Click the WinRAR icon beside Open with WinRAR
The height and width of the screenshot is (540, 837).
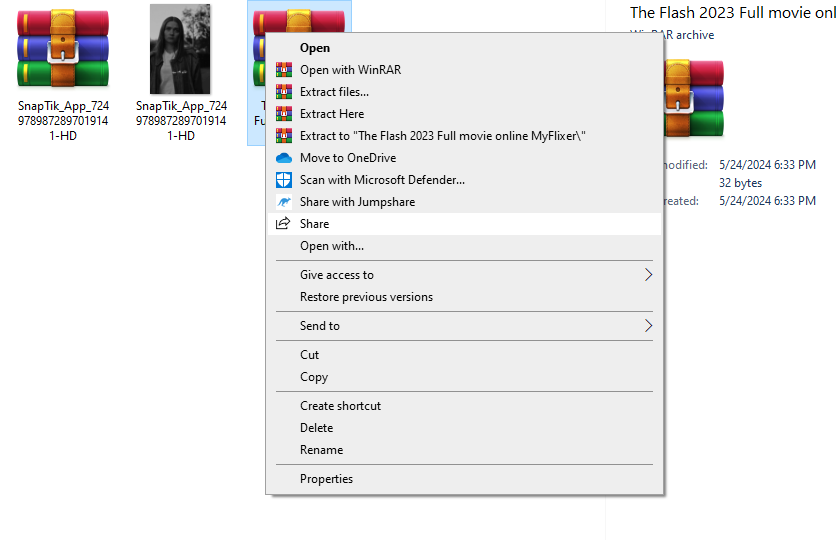[284, 70]
